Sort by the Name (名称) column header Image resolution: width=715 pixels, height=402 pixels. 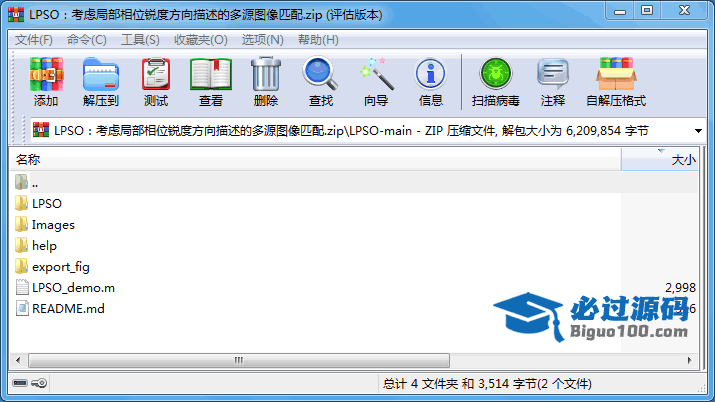tap(315, 160)
